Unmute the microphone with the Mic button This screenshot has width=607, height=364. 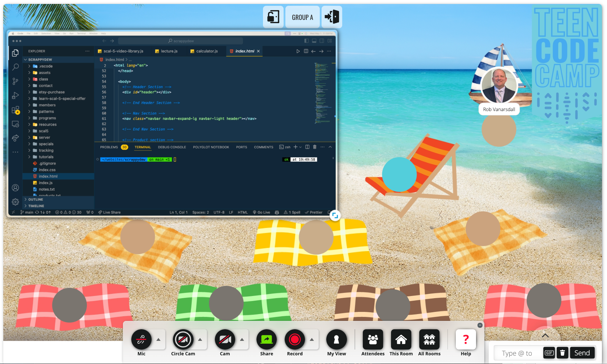pyautogui.click(x=141, y=339)
